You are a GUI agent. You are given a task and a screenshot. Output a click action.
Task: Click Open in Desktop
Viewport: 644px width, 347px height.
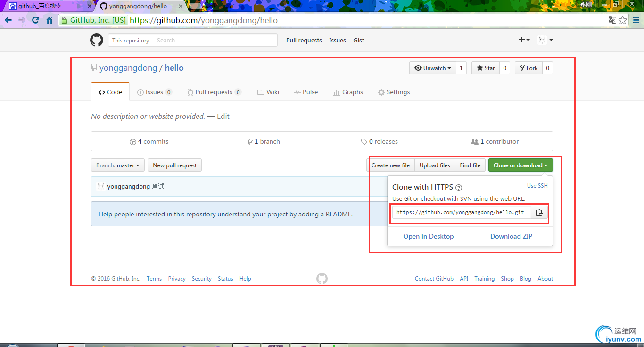pyautogui.click(x=429, y=236)
